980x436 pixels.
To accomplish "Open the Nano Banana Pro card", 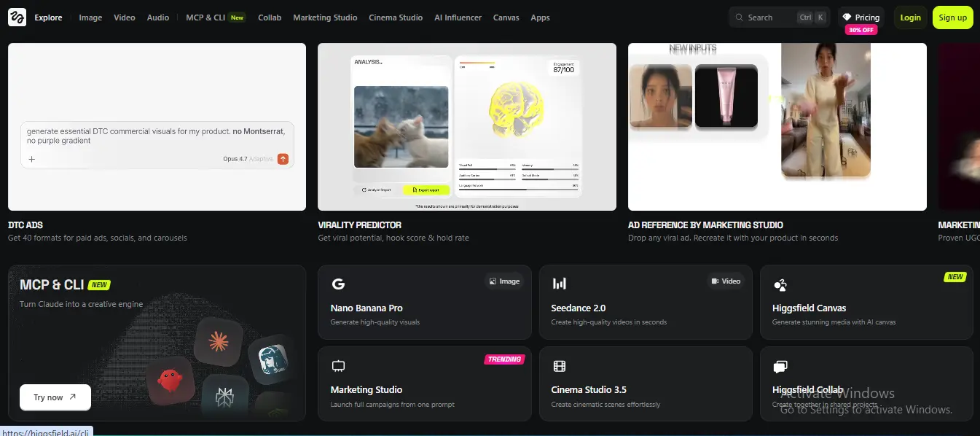I will tap(425, 303).
